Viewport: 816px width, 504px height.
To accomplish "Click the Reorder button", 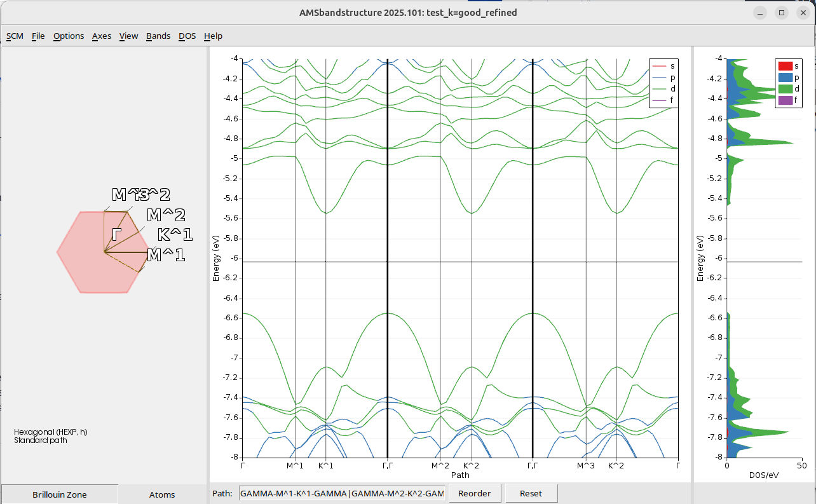I will coord(475,493).
